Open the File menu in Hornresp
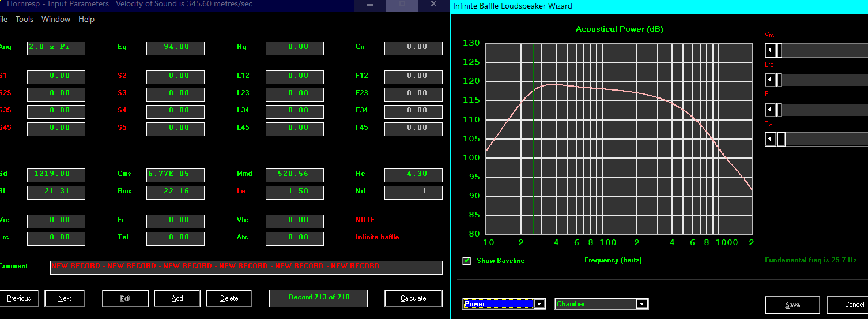 pyautogui.click(x=3, y=19)
